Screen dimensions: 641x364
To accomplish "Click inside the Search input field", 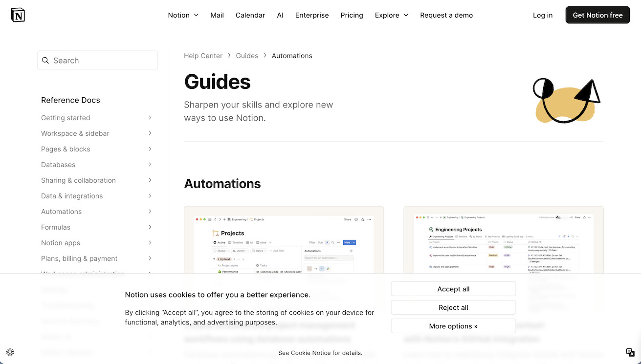I will pyautogui.click(x=97, y=60).
